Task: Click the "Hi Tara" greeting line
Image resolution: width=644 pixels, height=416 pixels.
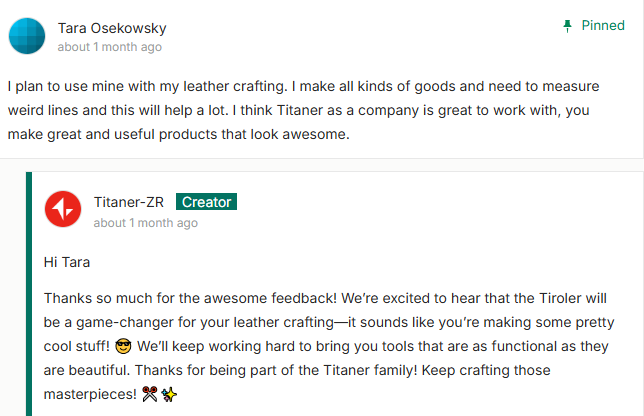Action: tap(67, 262)
